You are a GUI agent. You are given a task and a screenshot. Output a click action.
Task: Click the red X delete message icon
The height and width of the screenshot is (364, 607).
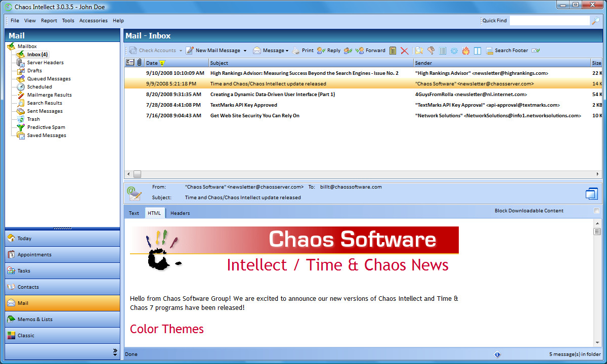(404, 51)
